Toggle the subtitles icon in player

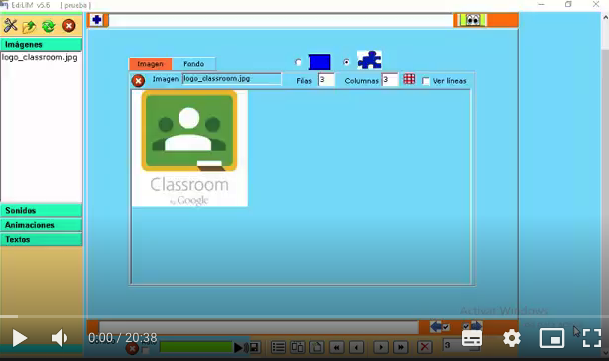(472, 338)
